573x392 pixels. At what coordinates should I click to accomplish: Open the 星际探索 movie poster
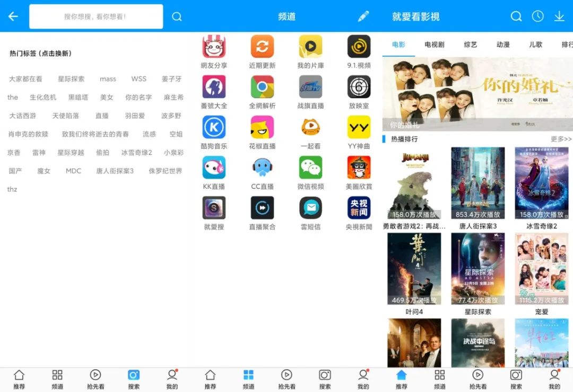pyautogui.click(x=478, y=269)
